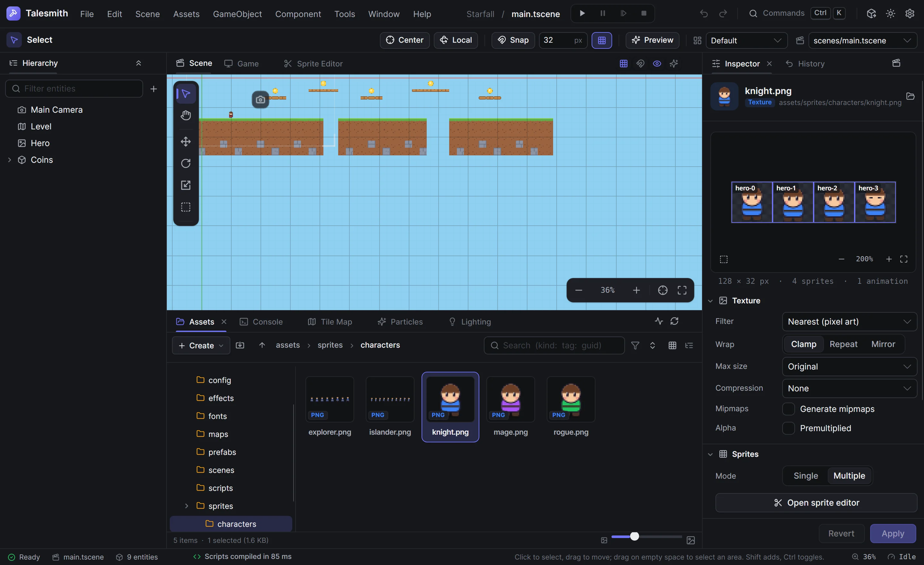This screenshot has height=565, width=924.
Task: Select the Rect marquee tool in scene toolbar
Action: [x=186, y=207]
